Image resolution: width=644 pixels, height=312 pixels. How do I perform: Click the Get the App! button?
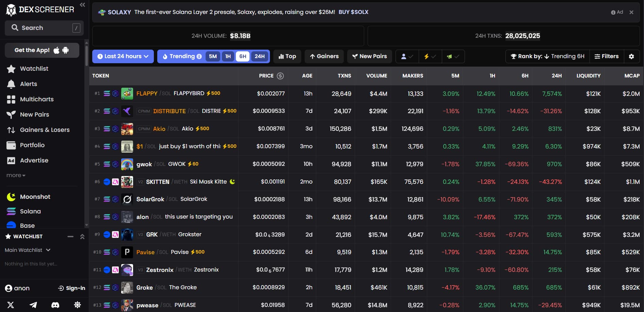point(42,50)
